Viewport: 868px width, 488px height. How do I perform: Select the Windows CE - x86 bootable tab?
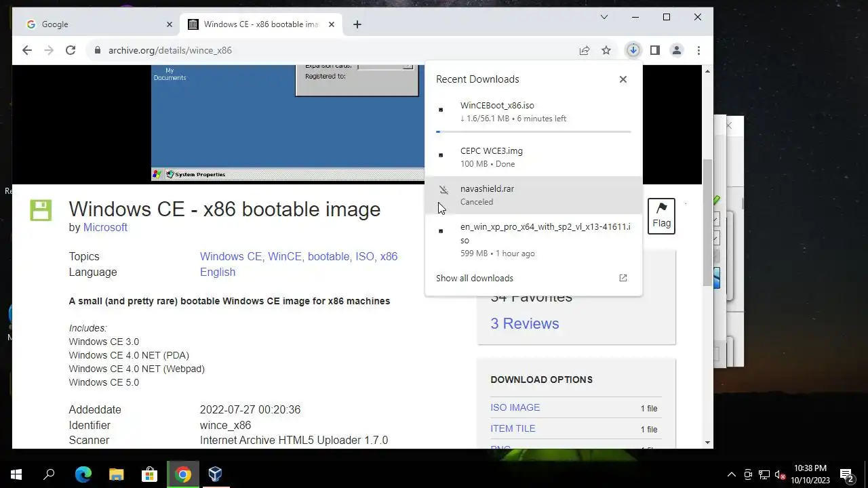[x=261, y=24]
